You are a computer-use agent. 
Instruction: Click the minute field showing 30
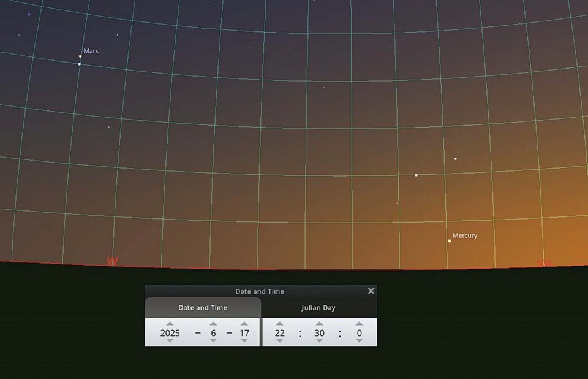[319, 333]
